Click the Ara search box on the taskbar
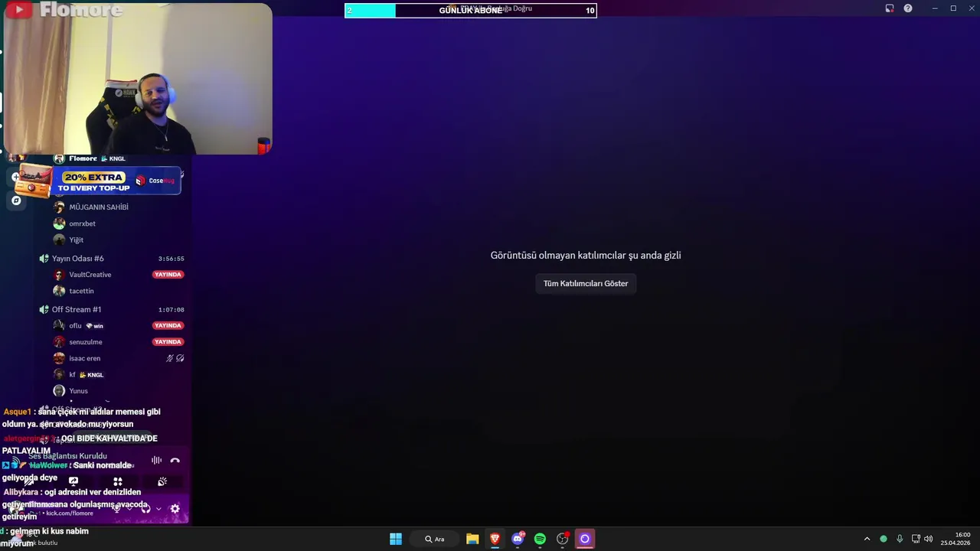This screenshot has width=980, height=551. coord(435,539)
